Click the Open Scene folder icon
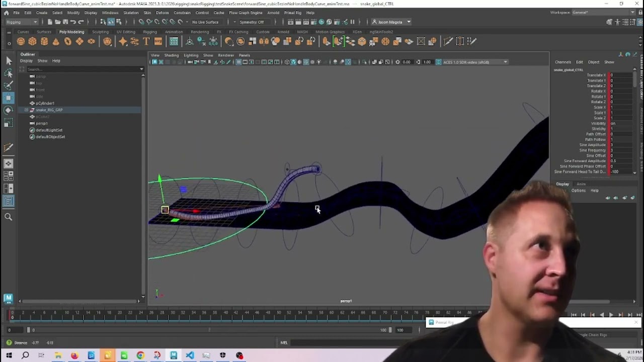Image resolution: width=644 pixels, height=362 pixels. click(x=58, y=22)
